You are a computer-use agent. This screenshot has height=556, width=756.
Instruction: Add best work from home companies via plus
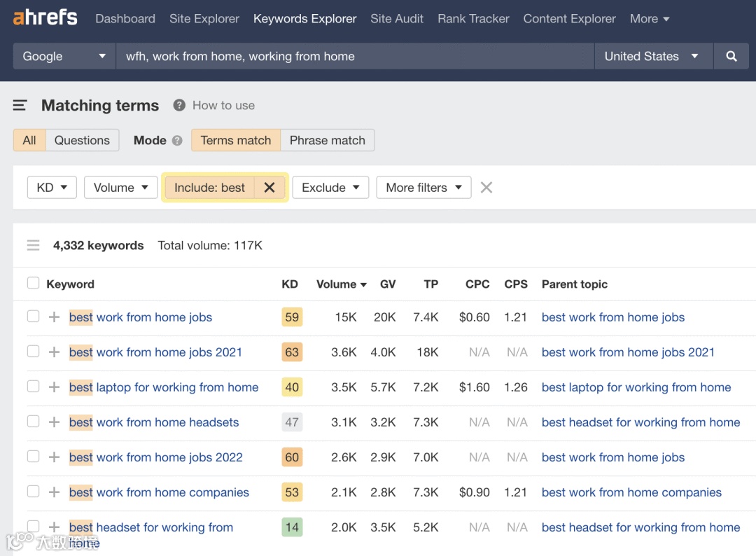coord(54,492)
